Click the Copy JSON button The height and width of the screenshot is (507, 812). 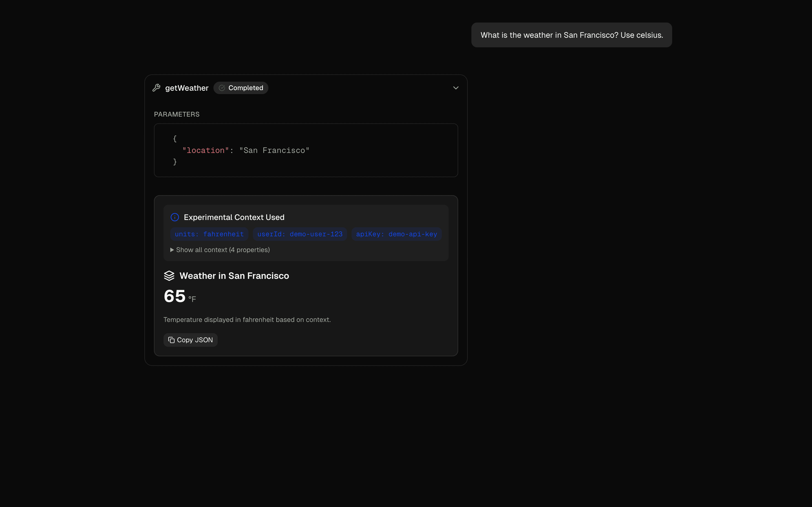click(190, 340)
